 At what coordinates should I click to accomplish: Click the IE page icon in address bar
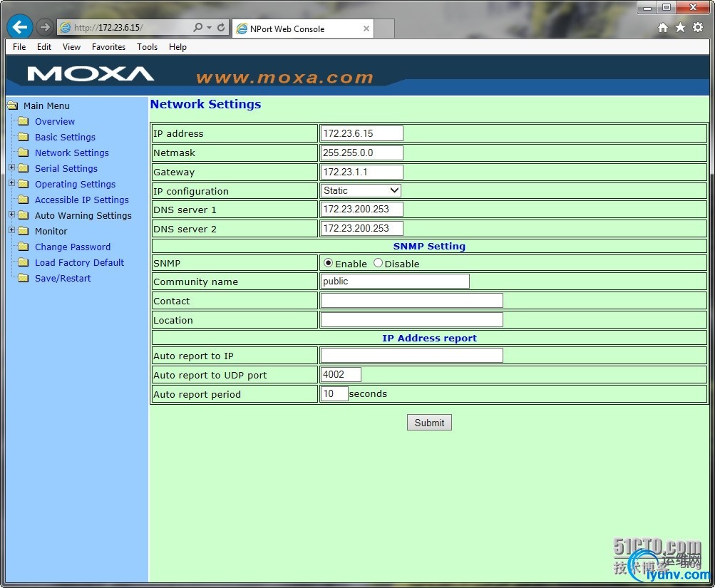click(x=66, y=27)
